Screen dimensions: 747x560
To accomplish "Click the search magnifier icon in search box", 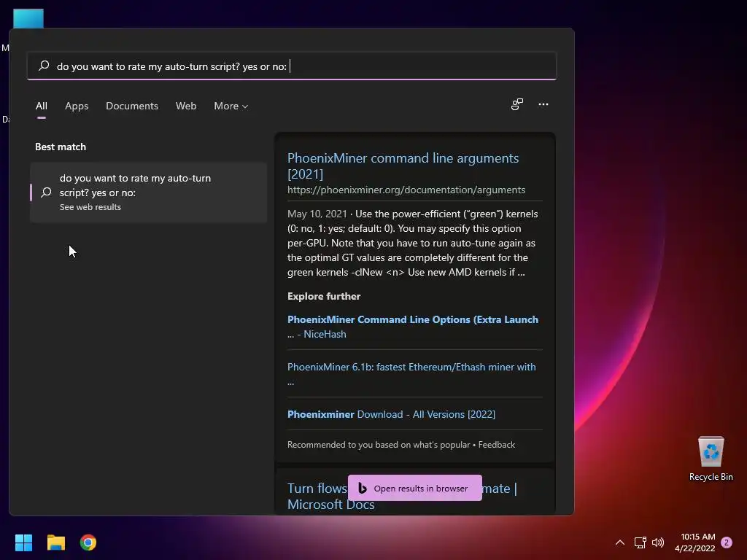I will (x=44, y=66).
